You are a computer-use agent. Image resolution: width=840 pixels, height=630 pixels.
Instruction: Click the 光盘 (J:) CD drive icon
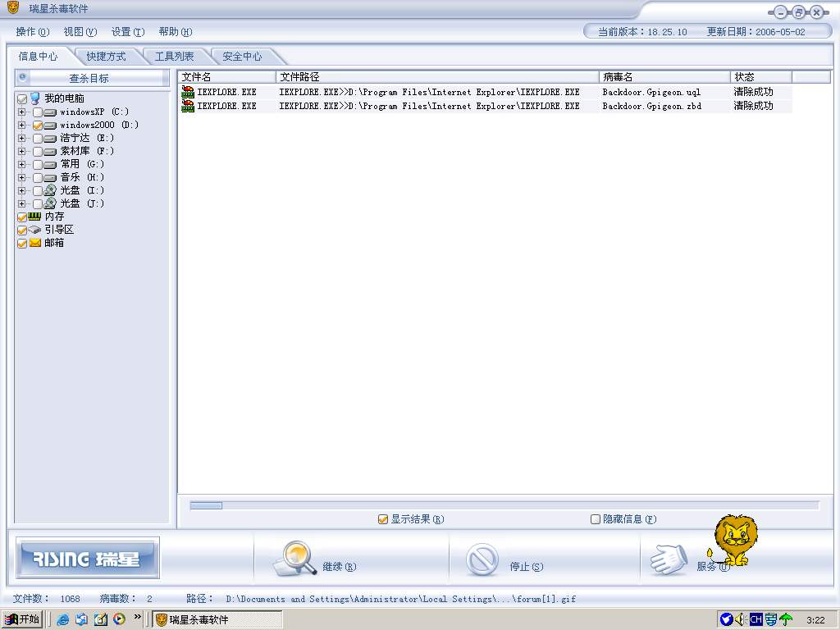pyautogui.click(x=50, y=203)
